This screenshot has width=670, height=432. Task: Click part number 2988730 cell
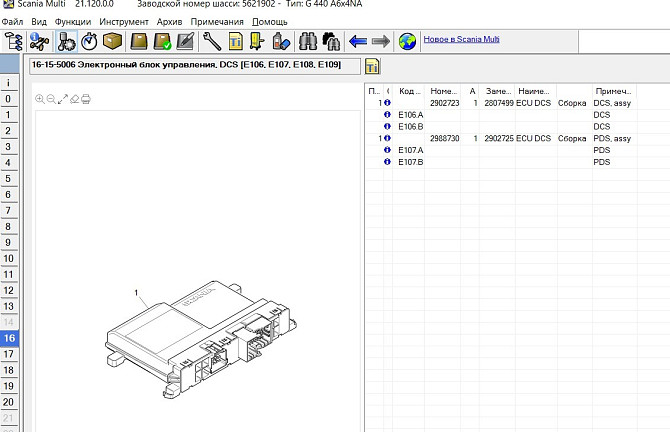click(443, 138)
